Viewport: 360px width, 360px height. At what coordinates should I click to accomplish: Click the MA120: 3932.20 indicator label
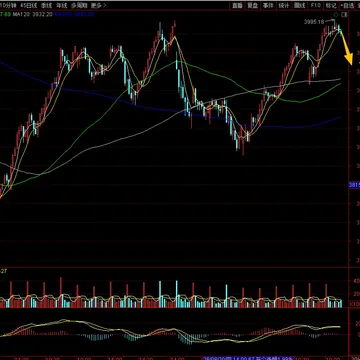point(33,15)
